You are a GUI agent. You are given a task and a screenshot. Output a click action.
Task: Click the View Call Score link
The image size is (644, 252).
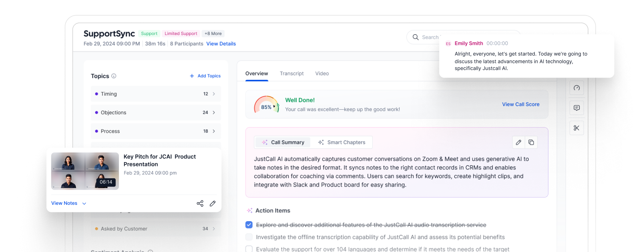(520, 104)
